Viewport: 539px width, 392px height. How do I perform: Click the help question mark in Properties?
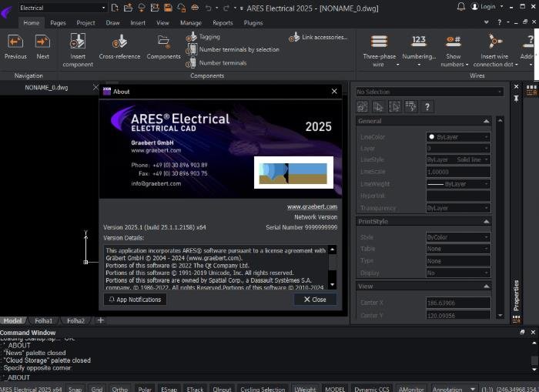point(427,106)
